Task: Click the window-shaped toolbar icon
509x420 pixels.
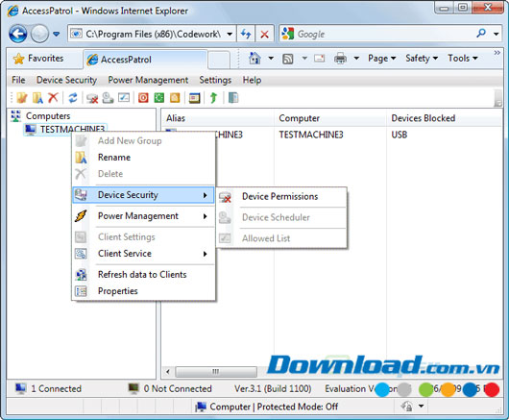Action: point(194,97)
